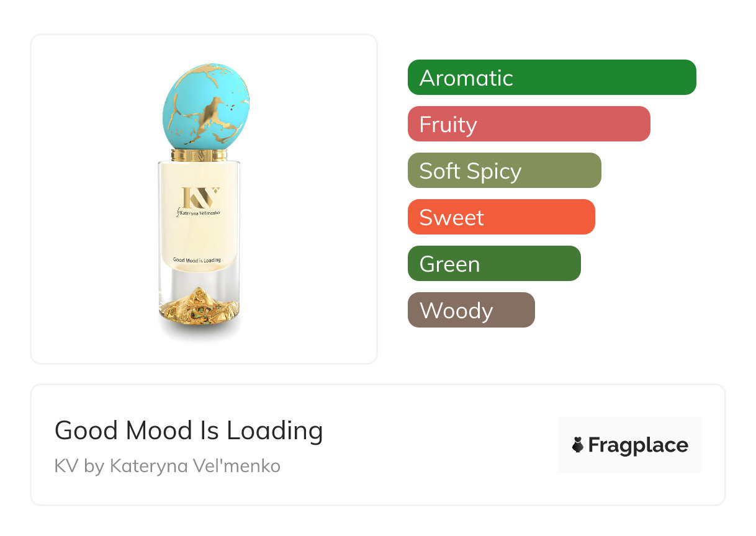Click the Fragplace brand name text

click(638, 445)
